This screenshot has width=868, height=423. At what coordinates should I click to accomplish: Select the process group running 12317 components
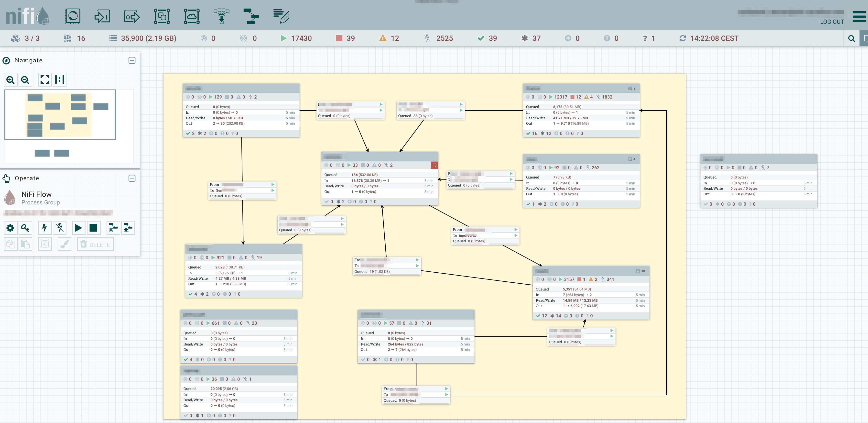point(581,111)
